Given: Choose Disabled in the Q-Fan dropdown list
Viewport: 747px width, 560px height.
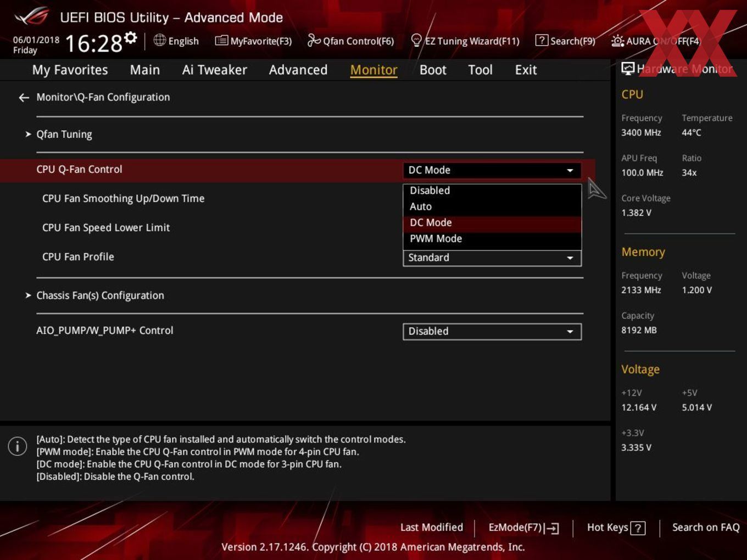Looking at the screenshot, I should [492, 191].
